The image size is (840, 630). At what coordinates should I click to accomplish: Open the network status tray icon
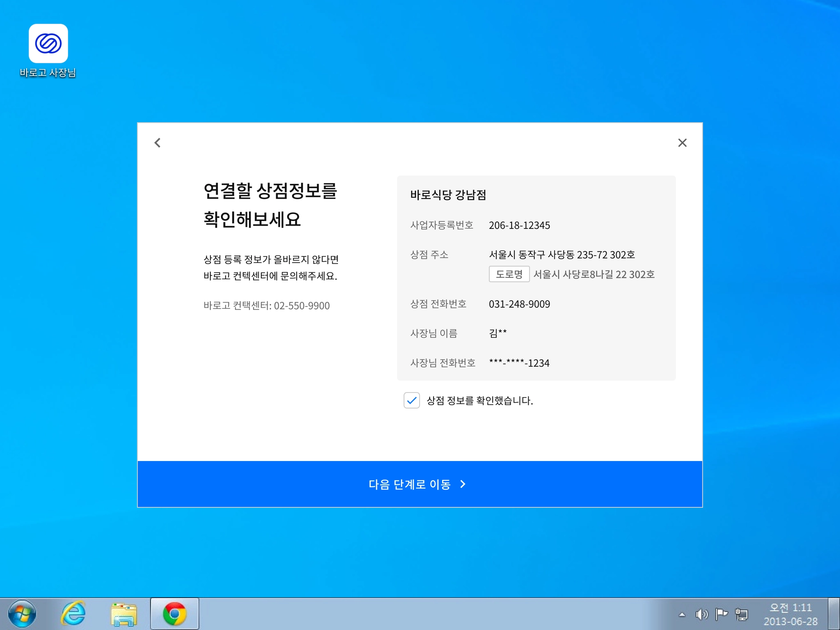point(742,614)
